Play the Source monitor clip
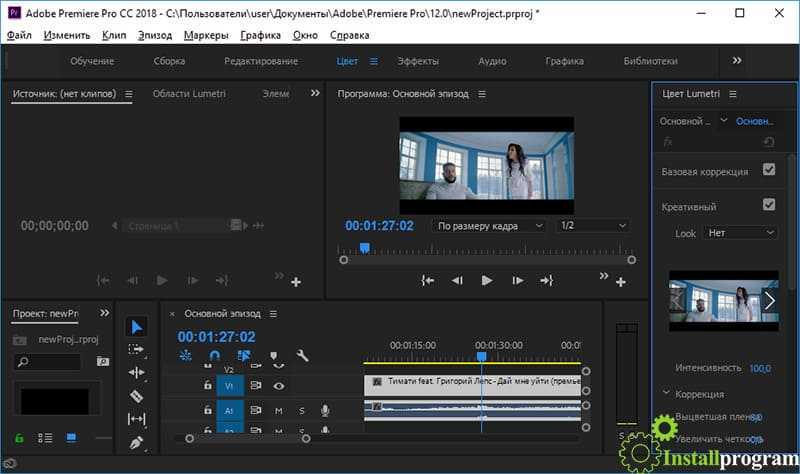The height and width of the screenshot is (474, 800). pyautogui.click(x=162, y=281)
